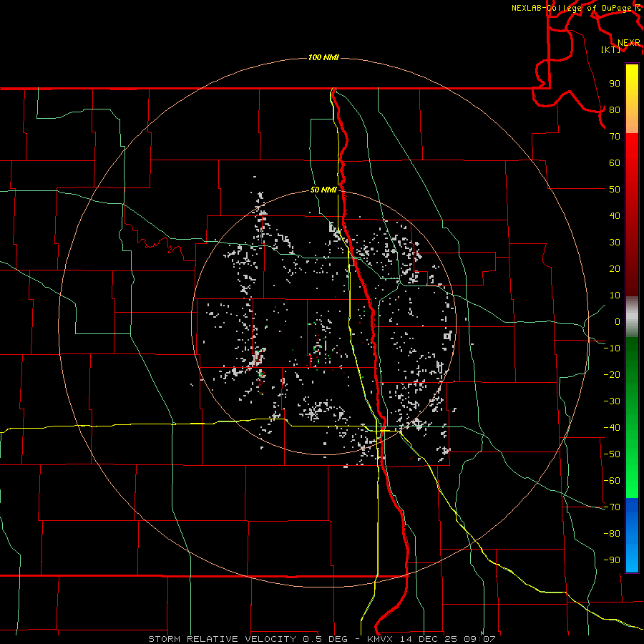Image resolution: width=644 pixels, height=644 pixels.
Task: Select the 40 value on the velocity scale
Action: click(615, 215)
